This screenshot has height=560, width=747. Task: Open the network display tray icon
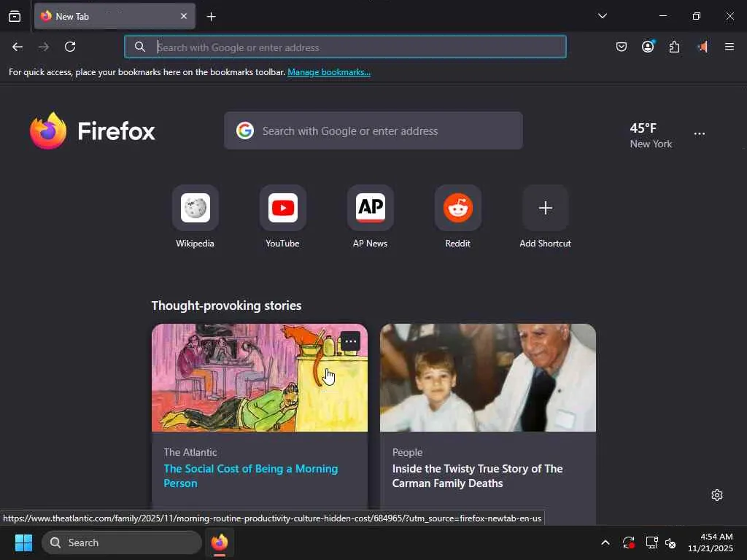pyautogui.click(x=651, y=542)
